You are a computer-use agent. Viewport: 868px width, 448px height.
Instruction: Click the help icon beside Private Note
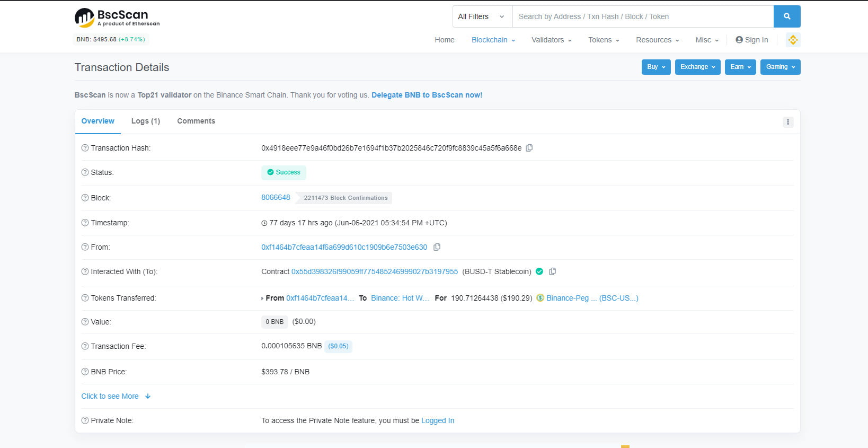click(x=85, y=420)
